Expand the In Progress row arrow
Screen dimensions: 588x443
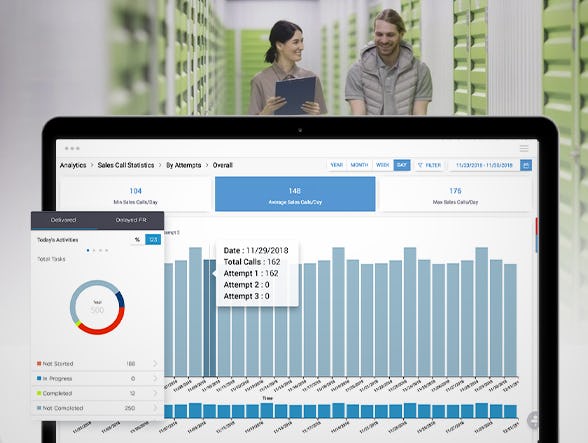point(155,378)
